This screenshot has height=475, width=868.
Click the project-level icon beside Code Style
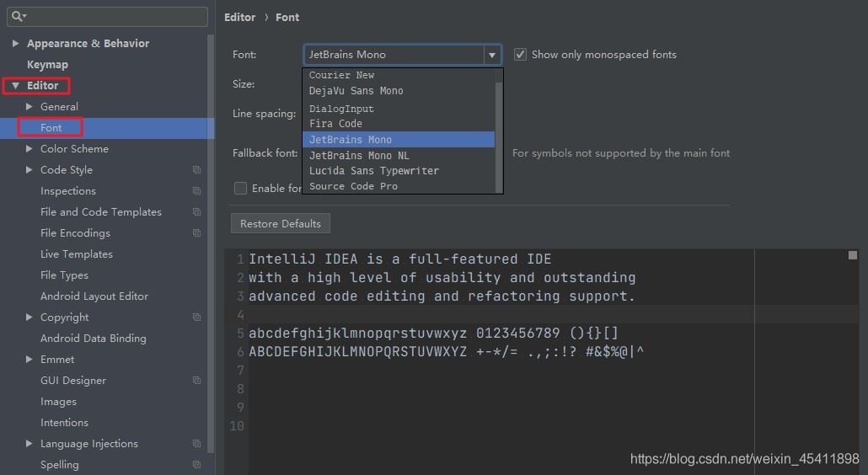(x=196, y=170)
